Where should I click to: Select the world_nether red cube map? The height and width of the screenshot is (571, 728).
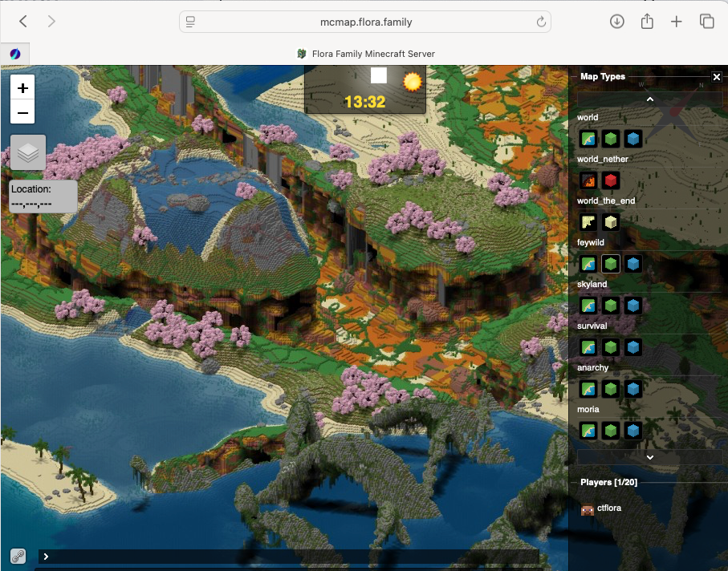tap(611, 180)
